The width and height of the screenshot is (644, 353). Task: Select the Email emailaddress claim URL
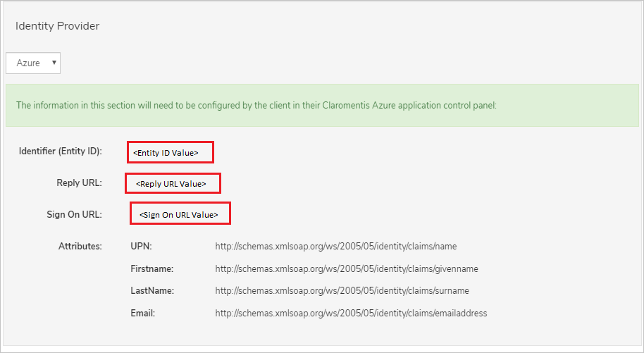tap(351, 313)
